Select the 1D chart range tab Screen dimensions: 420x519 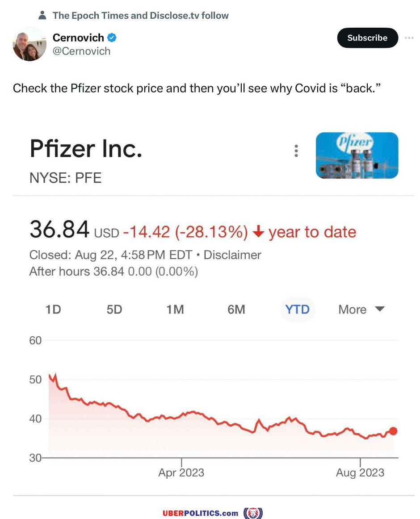[x=53, y=310]
